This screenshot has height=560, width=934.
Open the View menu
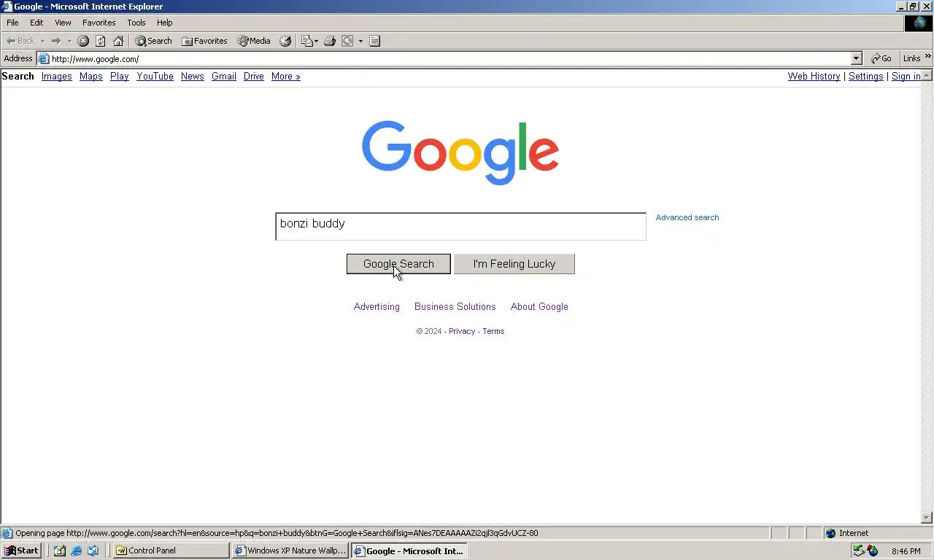pos(63,23)
